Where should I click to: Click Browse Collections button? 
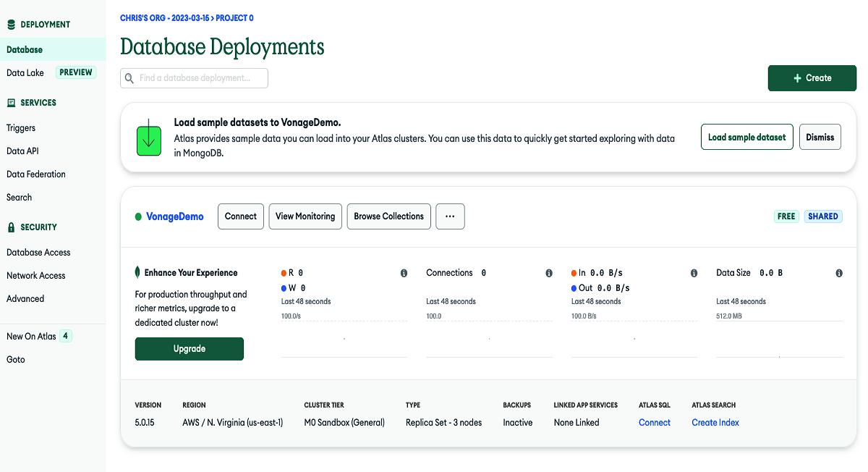(389, 216)
